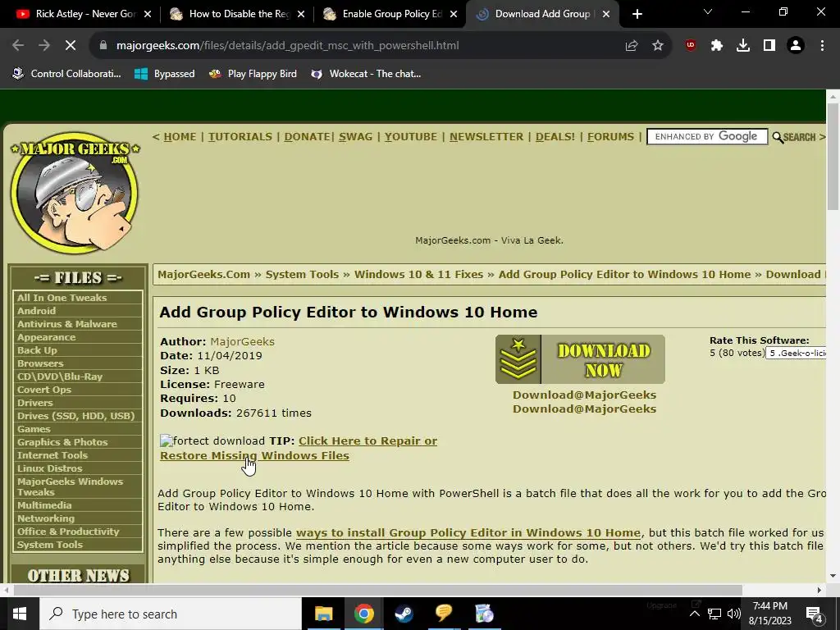Open the Play Flappy Bird bookmark
Image resolution: width=840 pixels, height=630 pixels.
[253, 74]
